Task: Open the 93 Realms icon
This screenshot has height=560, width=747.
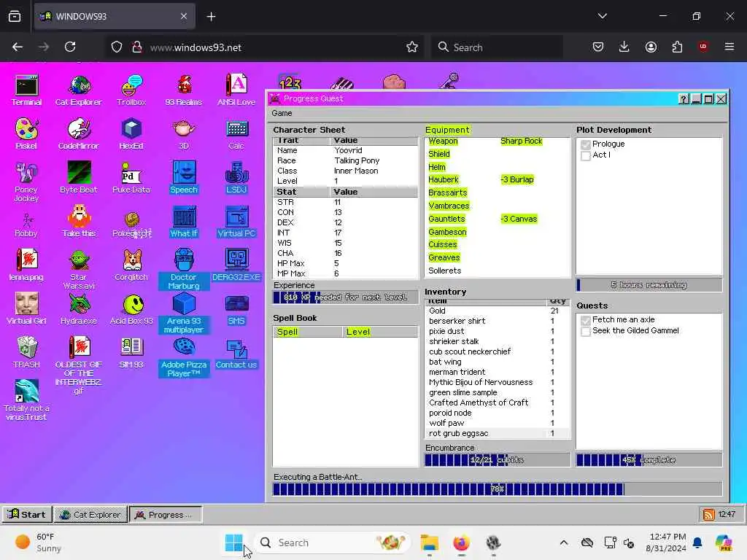Action: click(184, 90)
